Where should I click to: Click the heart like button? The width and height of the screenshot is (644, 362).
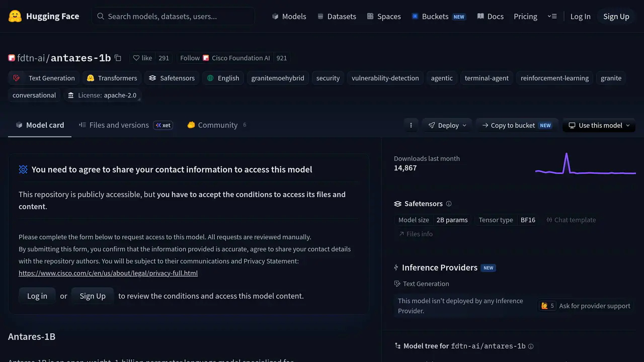click(142, 58)
